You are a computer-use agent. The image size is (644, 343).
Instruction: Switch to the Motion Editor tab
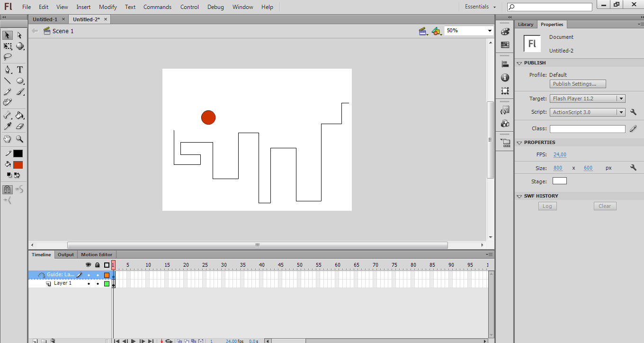coord(96,254)
